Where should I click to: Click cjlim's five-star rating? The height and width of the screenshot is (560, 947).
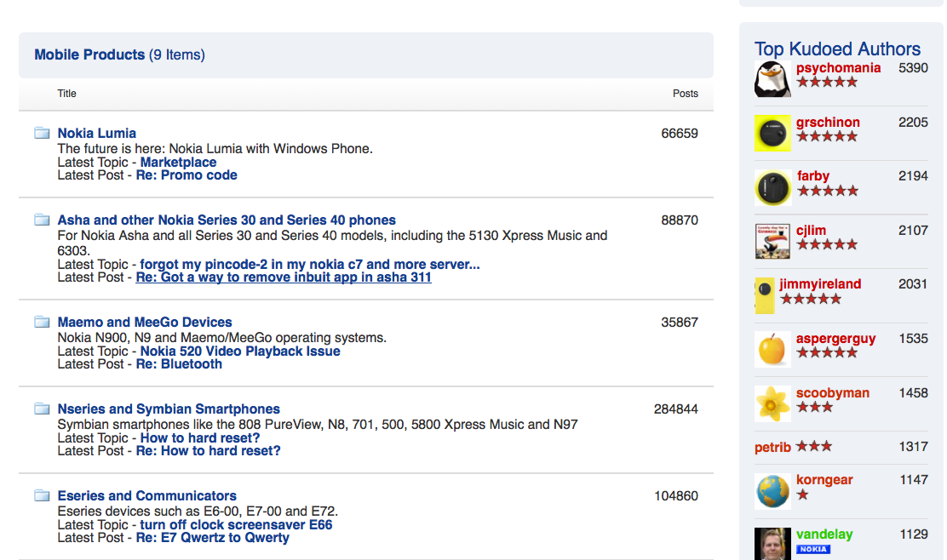826,243
